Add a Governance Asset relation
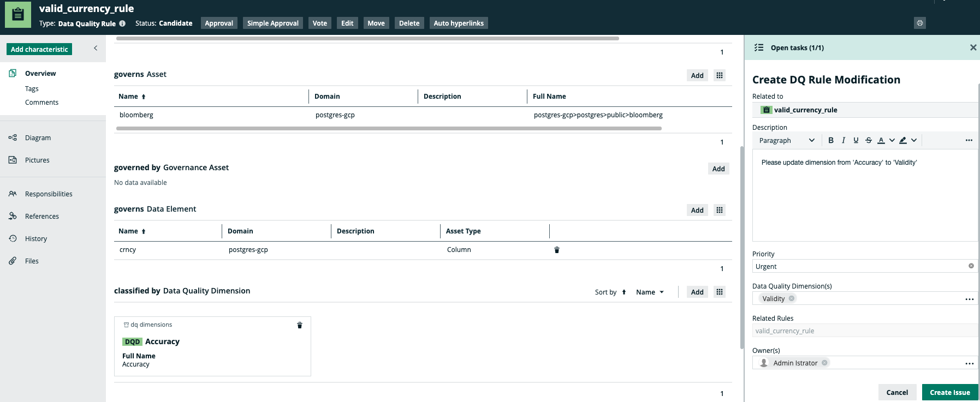The image size is (980, 402). coord(718,169)
